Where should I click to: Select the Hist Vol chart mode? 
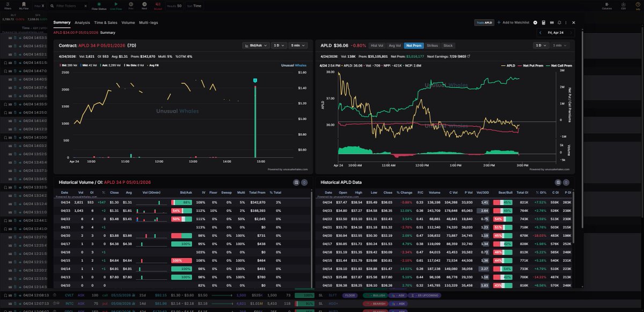pos(377,46)
